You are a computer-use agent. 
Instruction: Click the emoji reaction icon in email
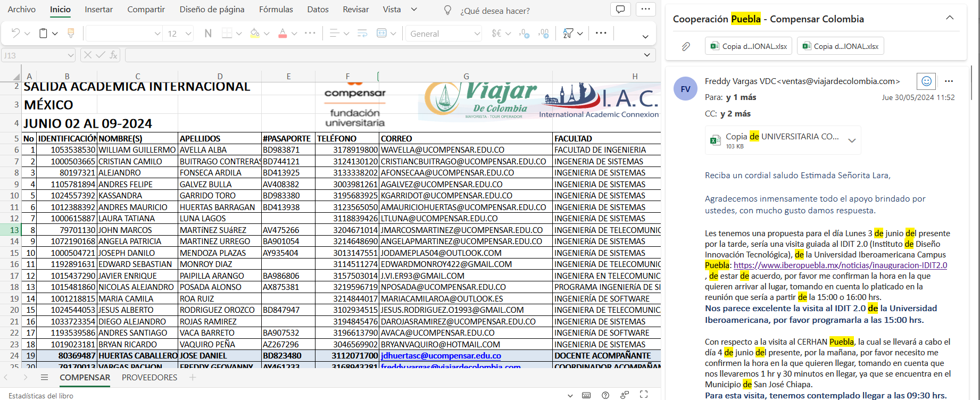point(926,81)
